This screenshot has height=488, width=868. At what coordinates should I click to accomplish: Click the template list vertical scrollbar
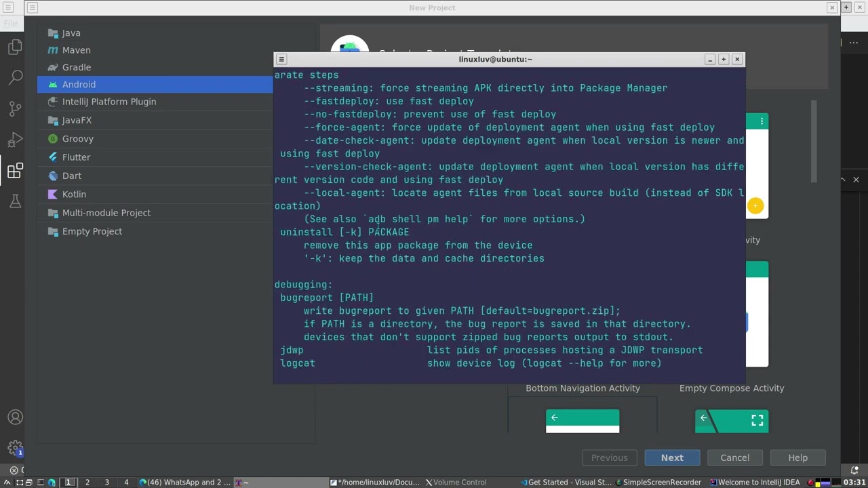coord(814,141)
